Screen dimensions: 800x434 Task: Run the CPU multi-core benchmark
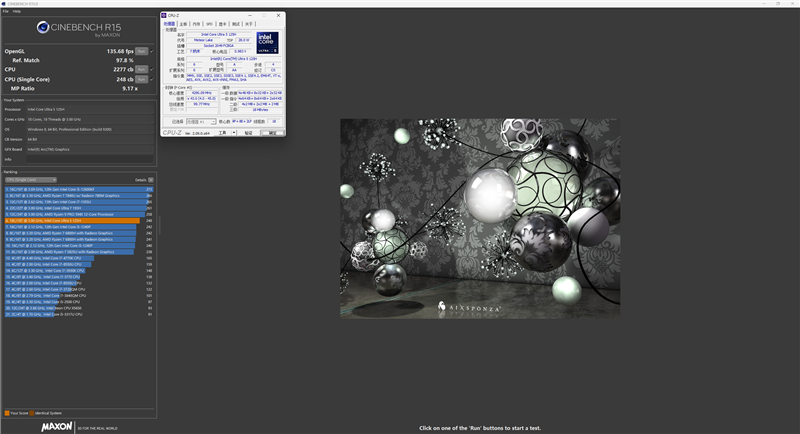pyautogui.click(x=142, y=69)
